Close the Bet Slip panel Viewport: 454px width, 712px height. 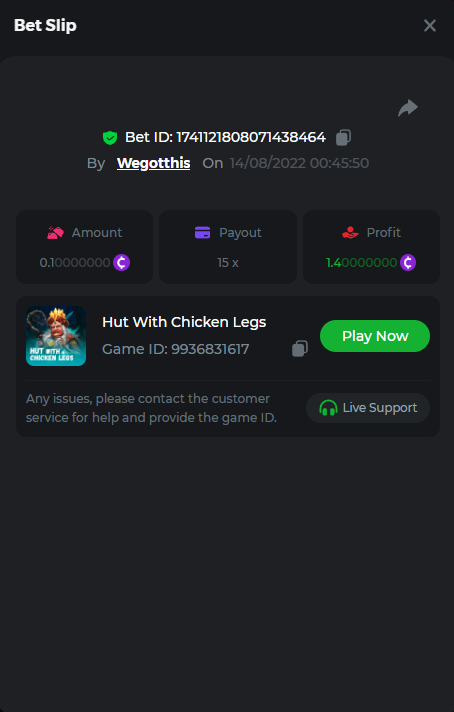click(x=429, y=25)
